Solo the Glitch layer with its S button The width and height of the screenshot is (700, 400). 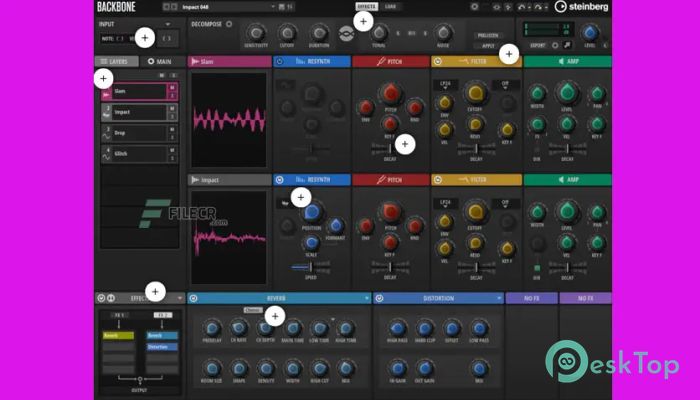[x=172, y=158]
